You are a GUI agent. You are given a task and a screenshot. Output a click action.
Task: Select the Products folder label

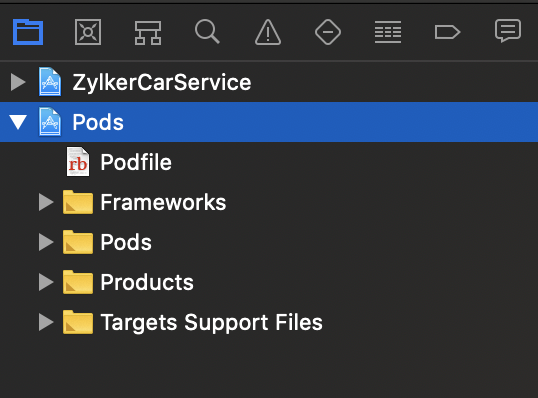click(147, 282)
